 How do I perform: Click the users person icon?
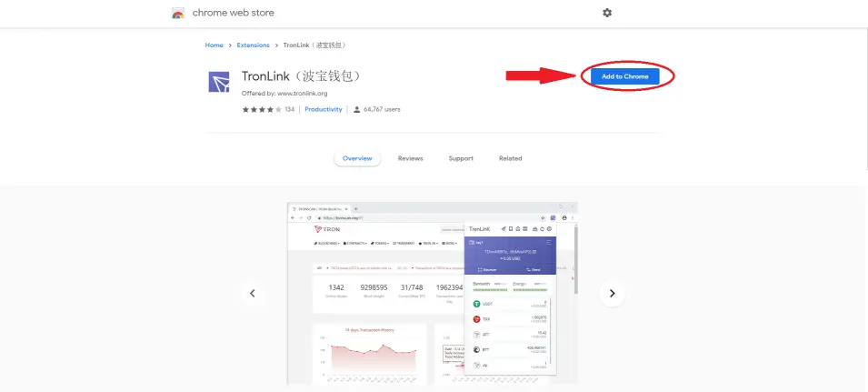[x=357, y=110]
